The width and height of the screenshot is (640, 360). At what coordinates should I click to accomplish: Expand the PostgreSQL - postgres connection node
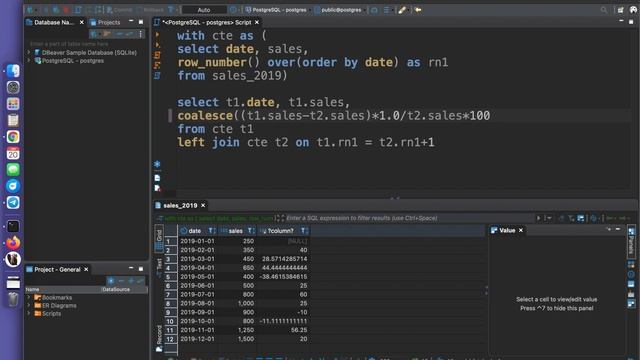pos(29,60)
